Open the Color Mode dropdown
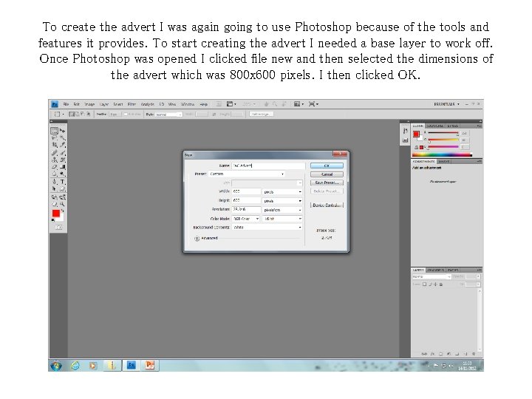 [246, 219]
